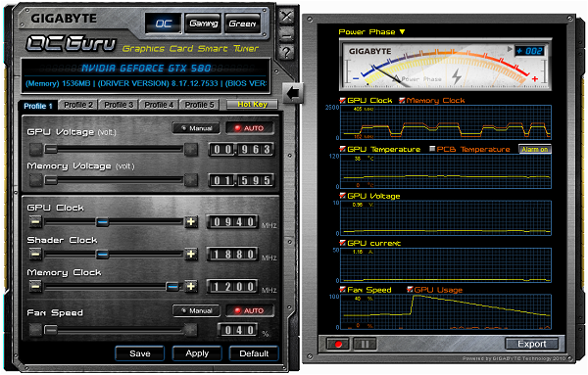Click the help question mark icon
Image resolution: width=588 pixels, height=375 pixels.
pyautogui.click(x=286, y=52)
